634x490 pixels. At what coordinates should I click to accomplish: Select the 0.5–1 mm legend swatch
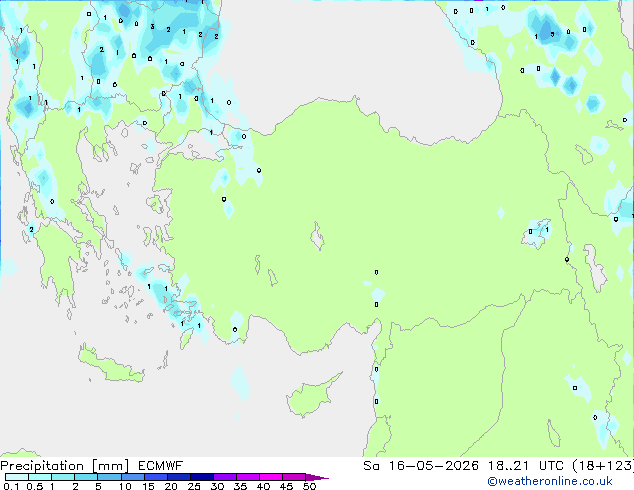coord(40,477)
